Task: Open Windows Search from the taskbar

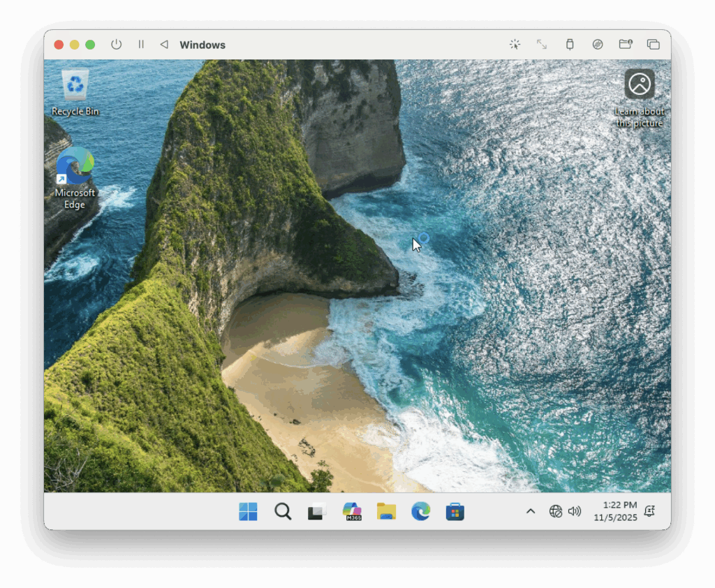Action: pos(283,511)
